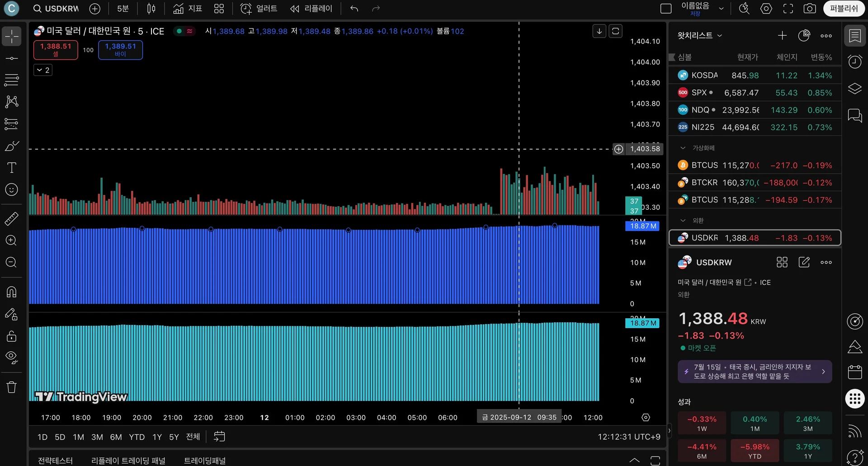This screenshot has width=868, height=466.
Task: Edit notes for USDKRW pencil icon
Action: pos(804,262)
